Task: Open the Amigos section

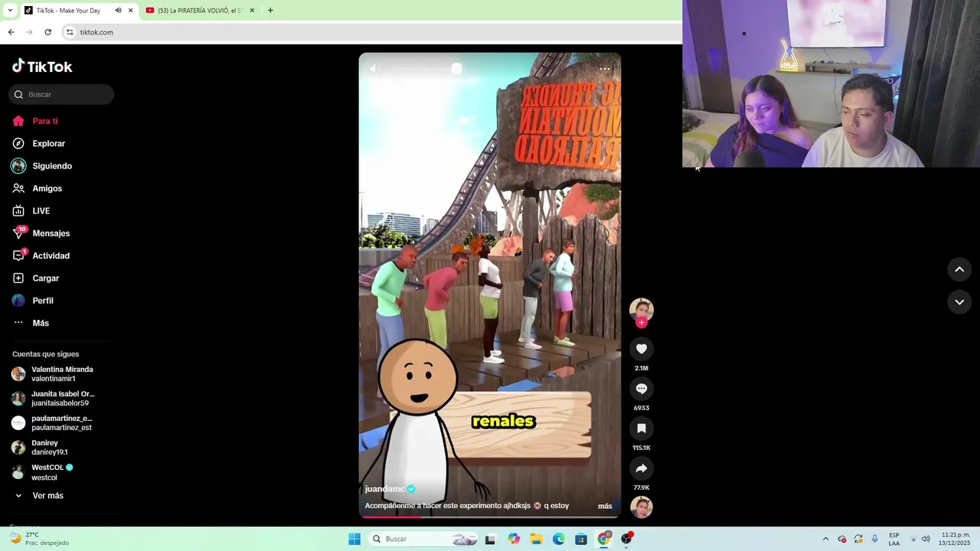Action: 38,188
